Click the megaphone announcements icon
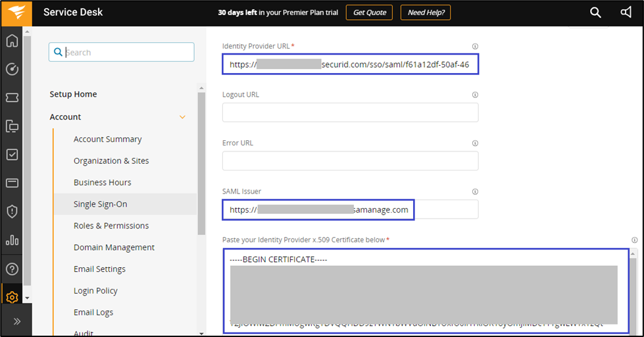The height and width of the screenshot is (337, 644). [626, 13]
